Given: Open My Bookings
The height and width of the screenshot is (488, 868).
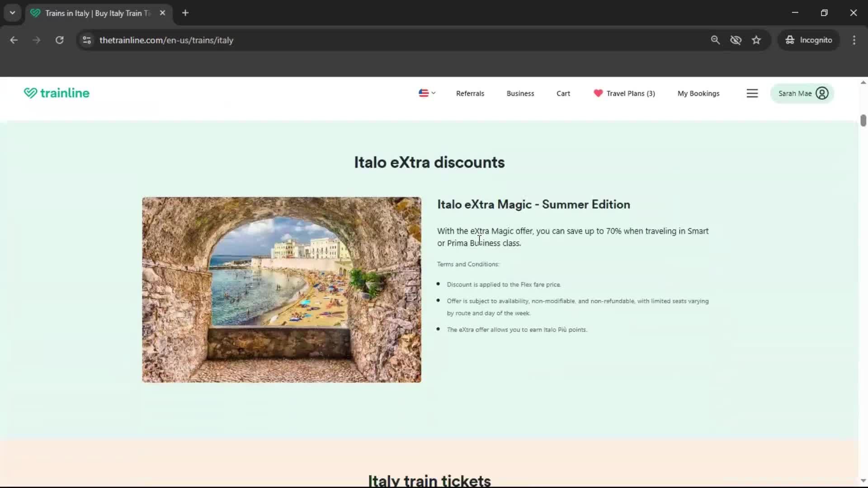Looking at the screenshot, I should [698, 93].
